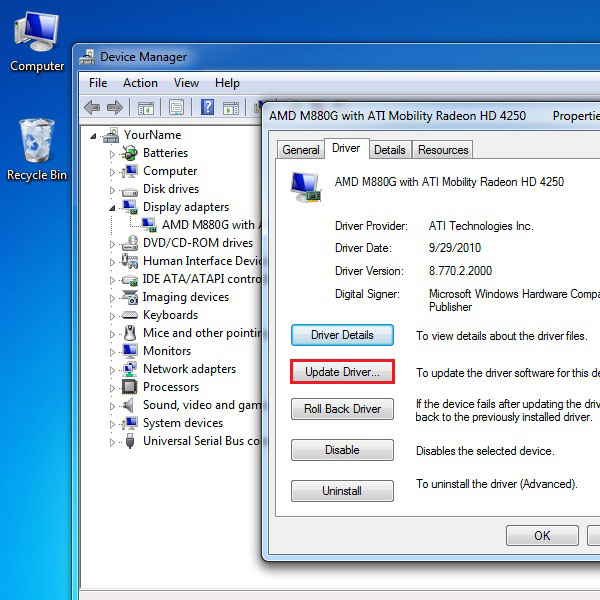Click the Back arrow in Device Manager toolbar
The image size is (600, 600).
[92, 108]
